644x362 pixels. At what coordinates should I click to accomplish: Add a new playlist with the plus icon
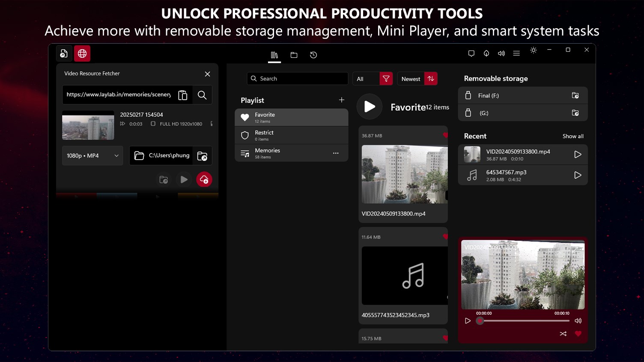click(342, 100)
